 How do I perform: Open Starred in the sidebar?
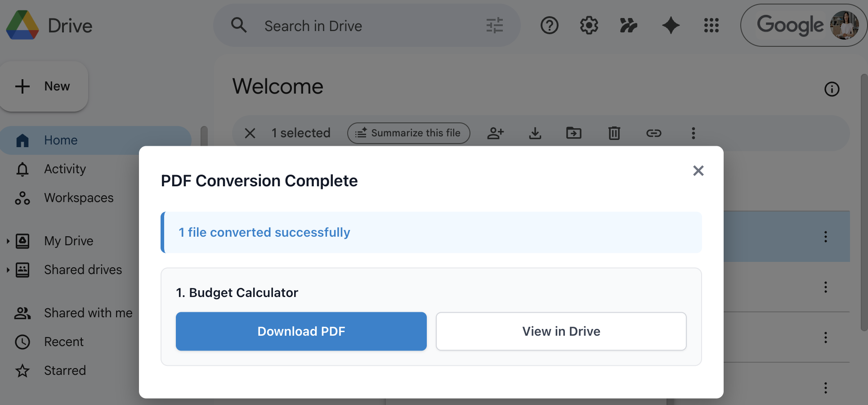click(65, 371)
